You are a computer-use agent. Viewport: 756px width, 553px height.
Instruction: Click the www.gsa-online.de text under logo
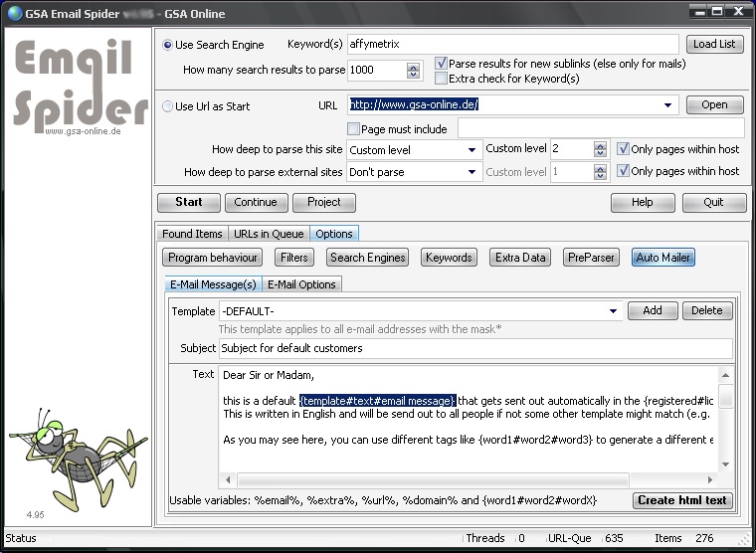click(83, 131)
